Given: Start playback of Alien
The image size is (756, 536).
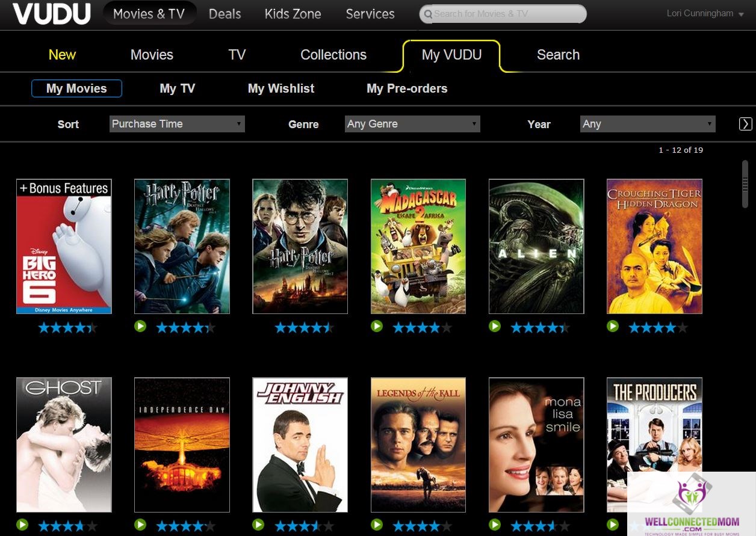Looking at the screenshot, I should (495, 326).
